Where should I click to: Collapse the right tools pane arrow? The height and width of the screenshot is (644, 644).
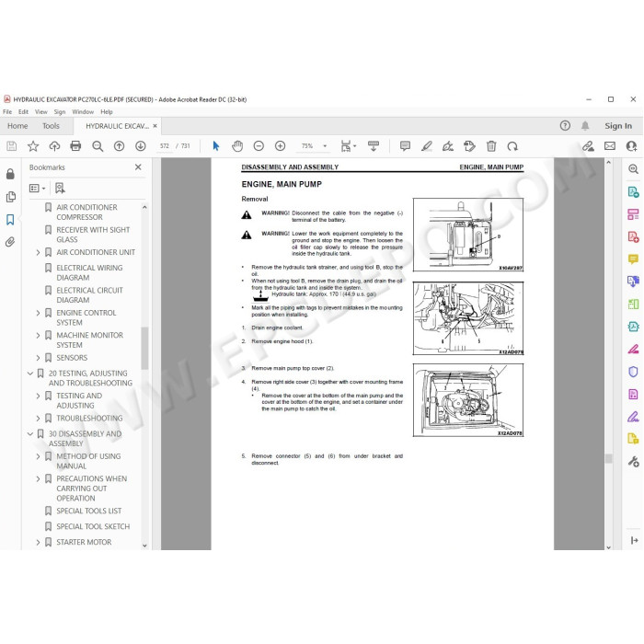[634, 541]
